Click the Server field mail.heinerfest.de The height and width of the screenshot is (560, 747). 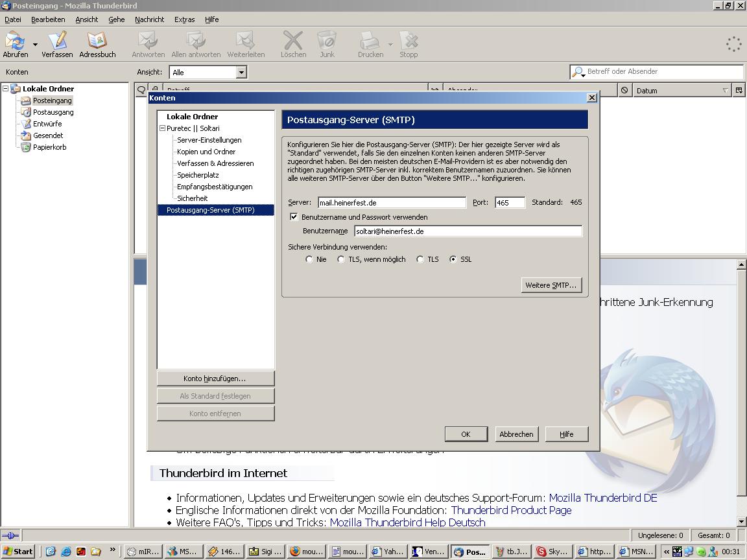(x=392, y=203)
